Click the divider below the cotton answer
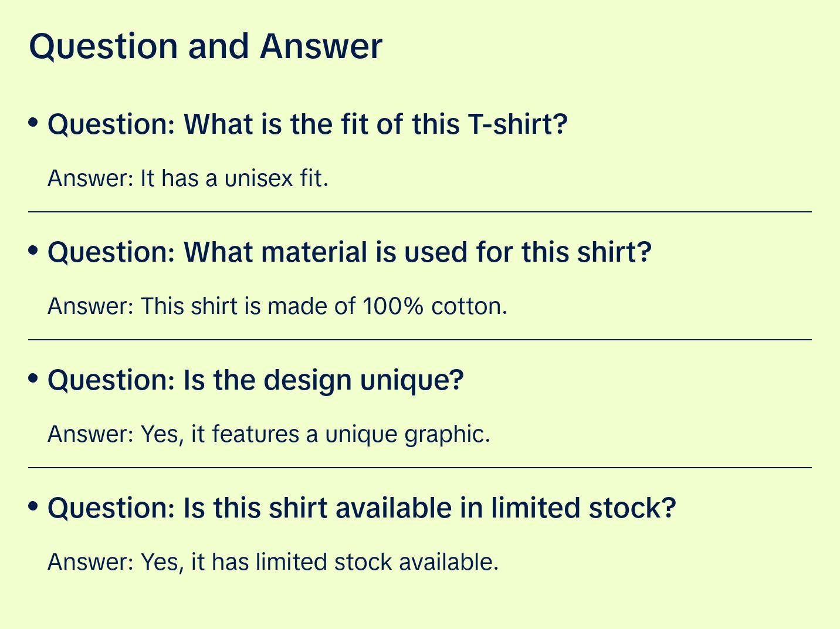 420,340
